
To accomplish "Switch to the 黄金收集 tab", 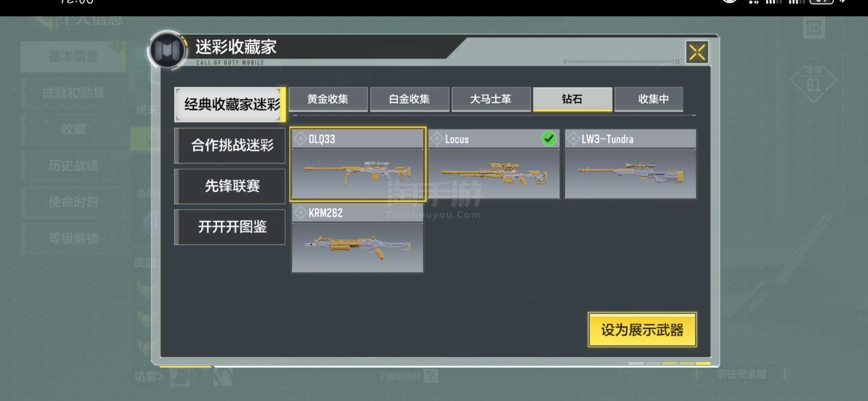I will [328, 99].
